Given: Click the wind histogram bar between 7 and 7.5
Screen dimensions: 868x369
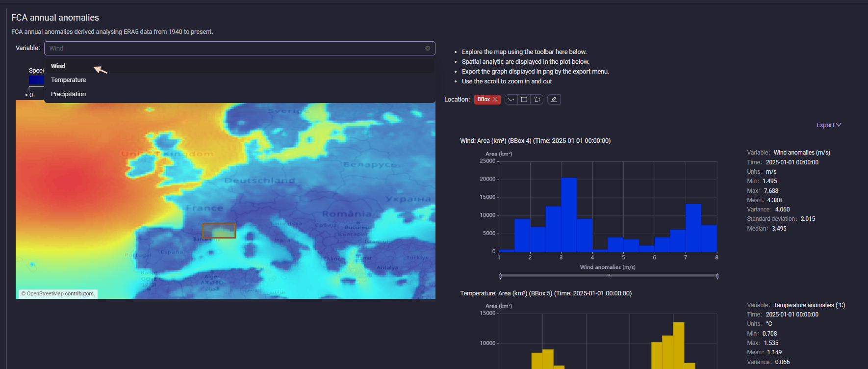Looking at the screenshot, I should (693, 228).
